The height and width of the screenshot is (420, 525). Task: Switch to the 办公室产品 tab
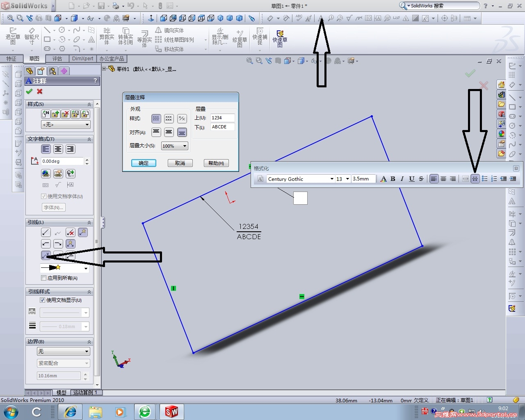click(112, 59)
